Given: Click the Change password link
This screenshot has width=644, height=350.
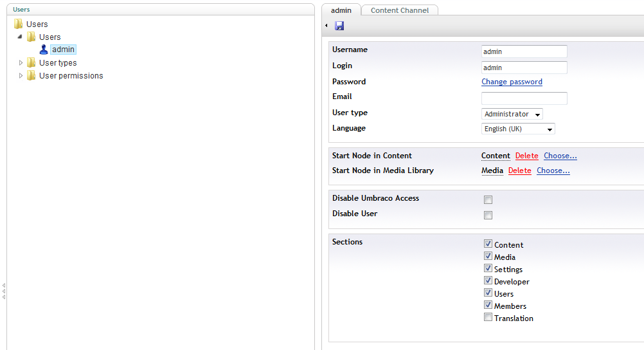Looking at the screenshot, I should pyautogui.click(x=512, y=82).
